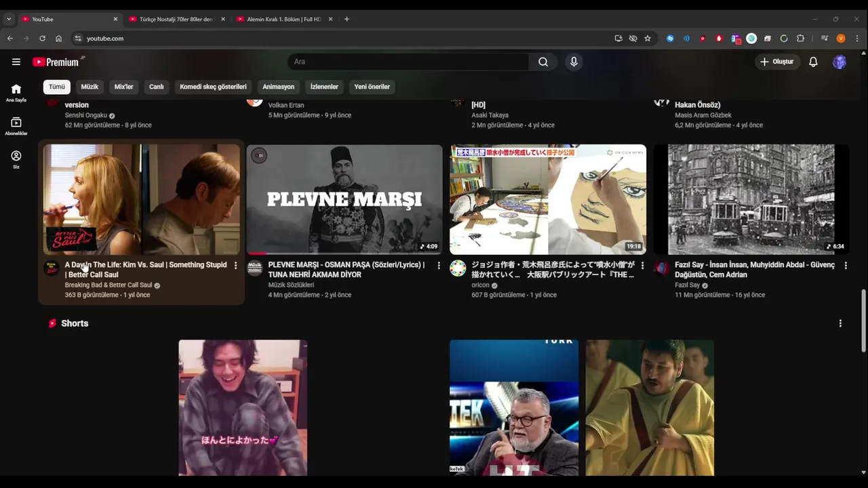Open the YouTube hamburger guide menu
Viewport: 868px width, 488px height.
(16, 62)
